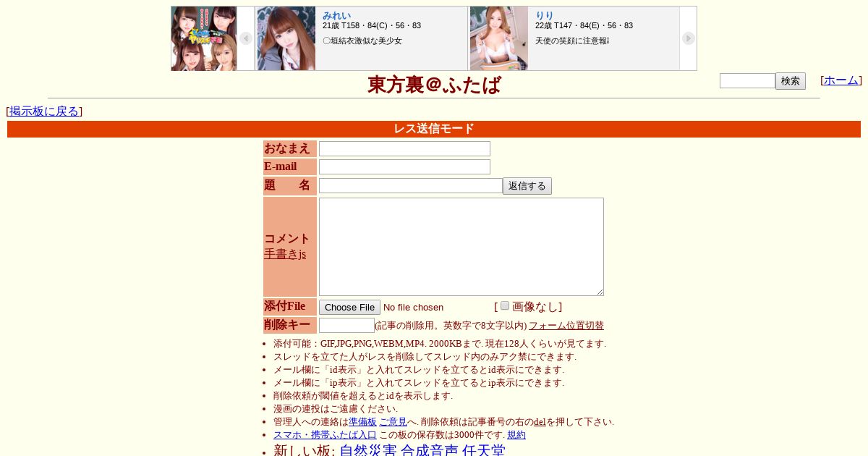This screenshot has height=456, width=868.
Task: Click フォーム位置切替 link
Action: coord(566,326)
